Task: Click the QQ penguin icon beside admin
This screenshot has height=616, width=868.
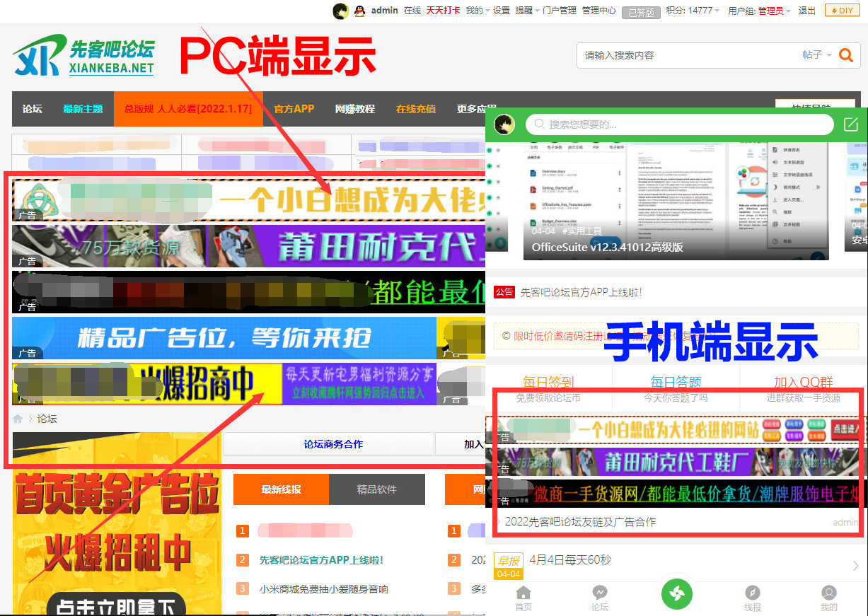Action: click(x=359, y=11)
